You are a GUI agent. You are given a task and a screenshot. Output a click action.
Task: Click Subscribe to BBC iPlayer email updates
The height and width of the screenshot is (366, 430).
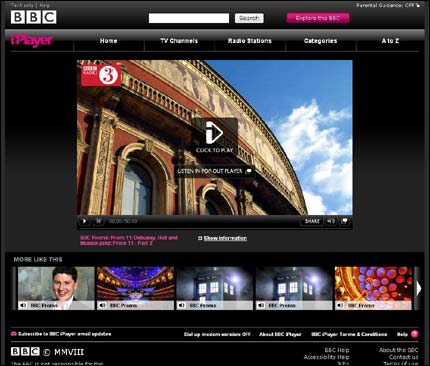pyautogui.click(x=64, y=334)
